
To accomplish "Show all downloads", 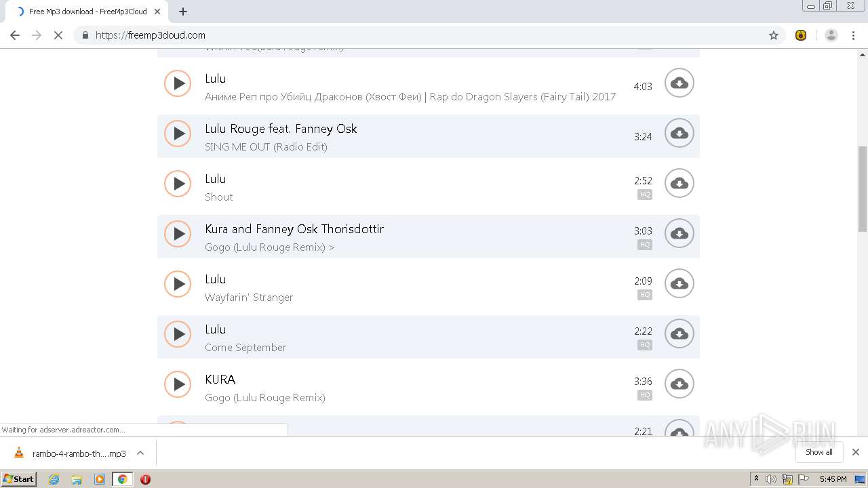I will pyautogui.click(x=819, y=452).
